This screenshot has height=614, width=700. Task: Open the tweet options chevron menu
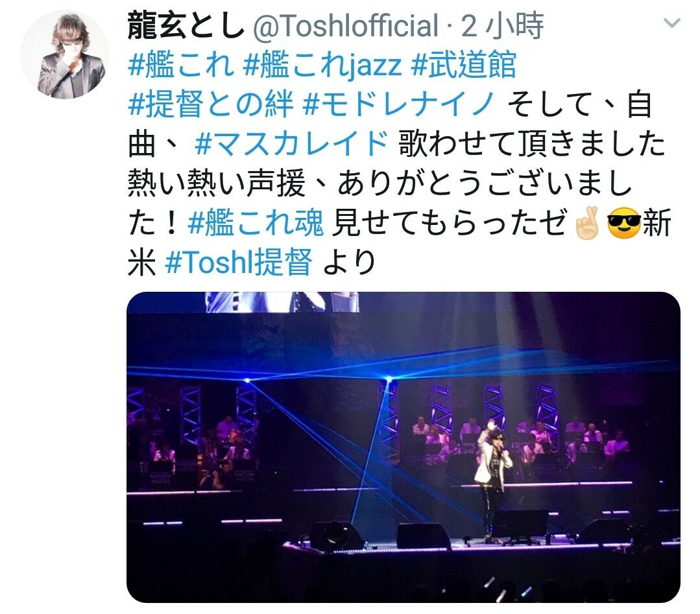pyautogui.click(x=671, y=22)
